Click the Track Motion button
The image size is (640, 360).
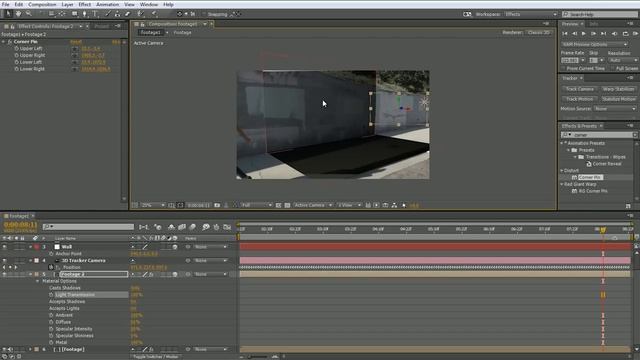point(580,99)
